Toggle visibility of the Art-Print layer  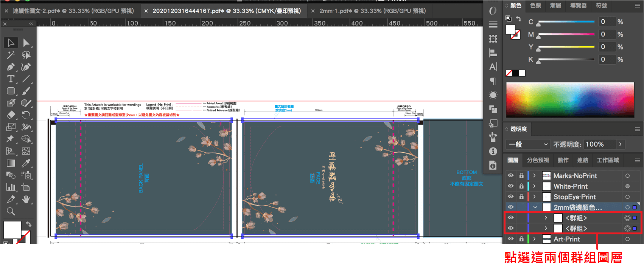coord(510,239)
